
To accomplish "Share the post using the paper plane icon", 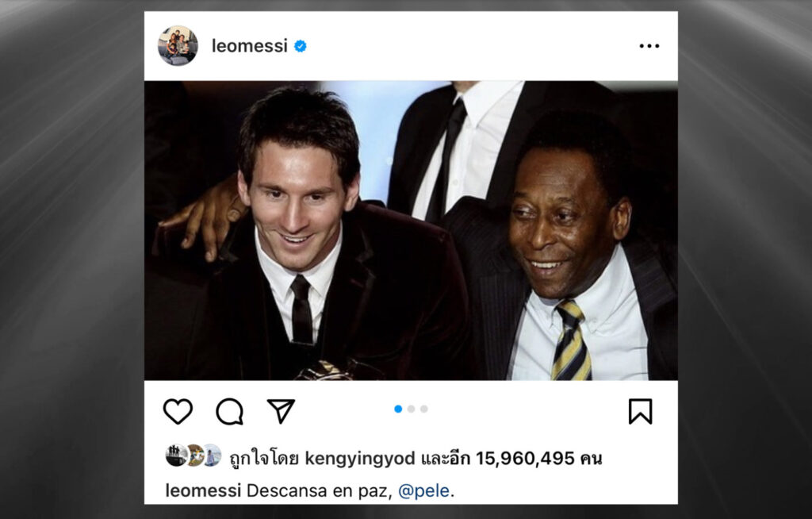I will coord(281,411).
